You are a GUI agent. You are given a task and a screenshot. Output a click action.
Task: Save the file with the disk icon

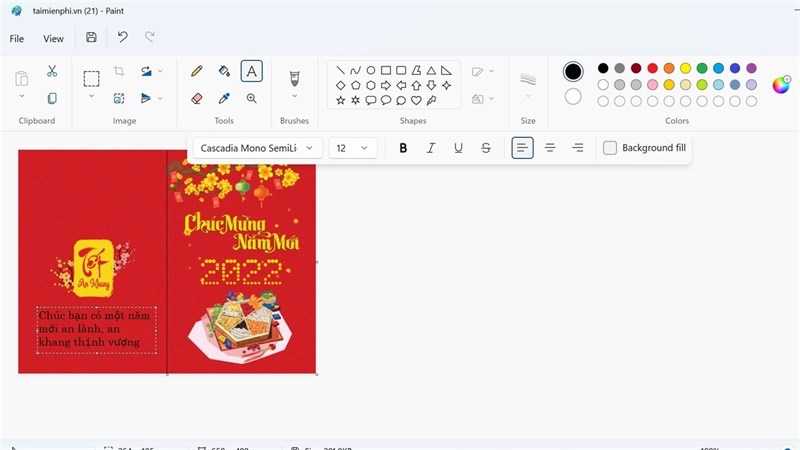point(91,37)
